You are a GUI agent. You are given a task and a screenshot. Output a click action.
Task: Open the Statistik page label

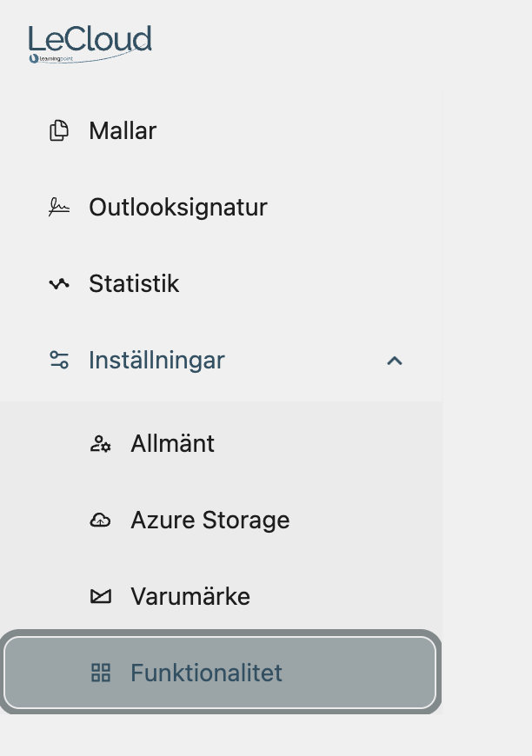pyautogui.click(x=134, y=283)
